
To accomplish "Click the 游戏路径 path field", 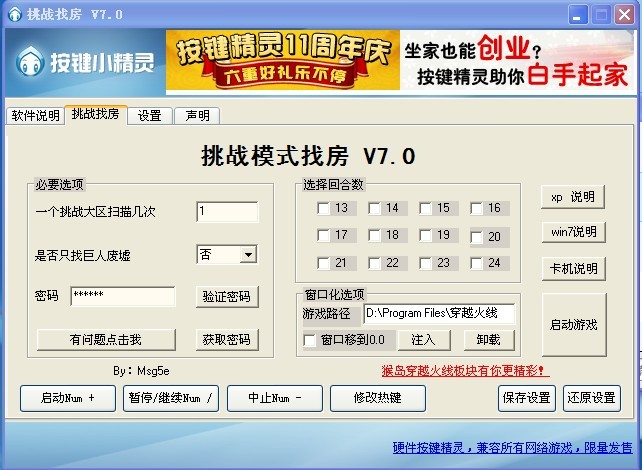I will click(439, 314).
